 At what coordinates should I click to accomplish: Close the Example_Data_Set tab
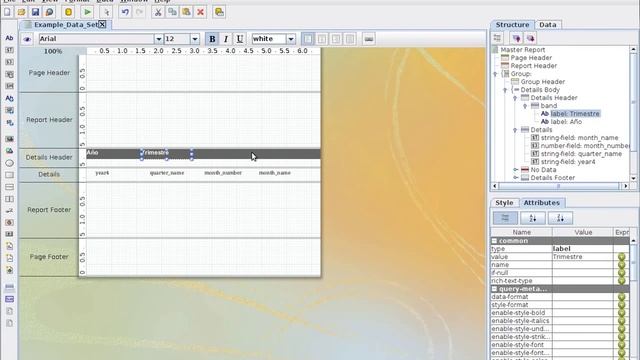102,24
